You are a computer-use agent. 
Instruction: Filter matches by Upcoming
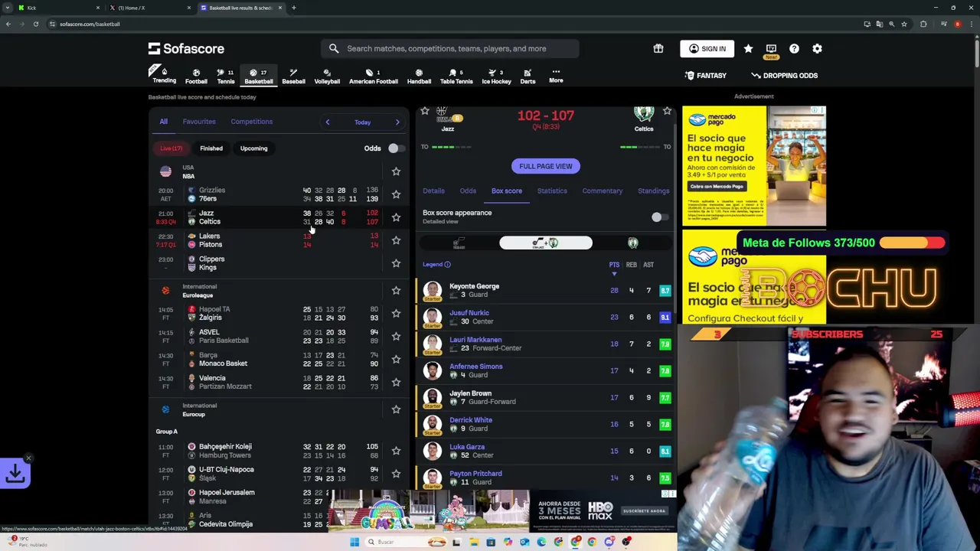tap(253, 148)
